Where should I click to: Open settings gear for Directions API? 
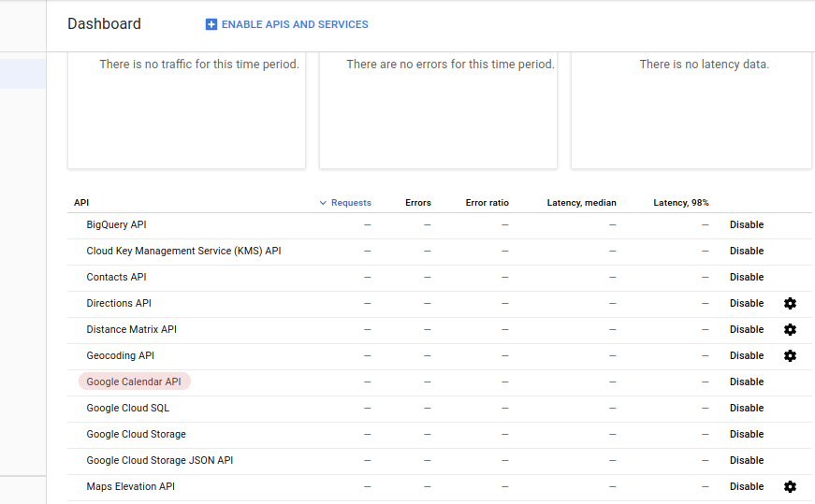click(790, 304)
